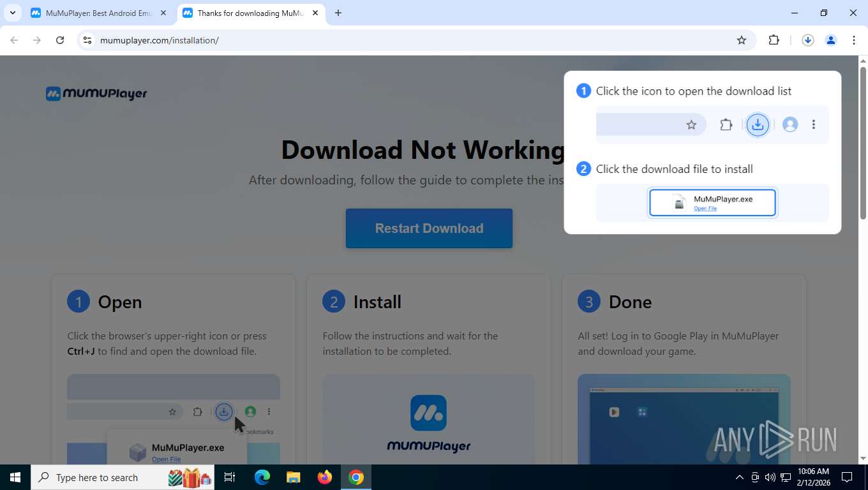Open network status tray icon

point(786,477)
